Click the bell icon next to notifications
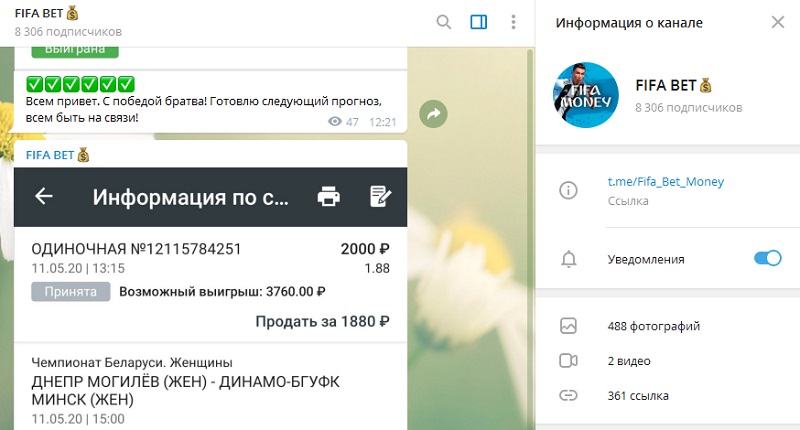 pos(569,259)
